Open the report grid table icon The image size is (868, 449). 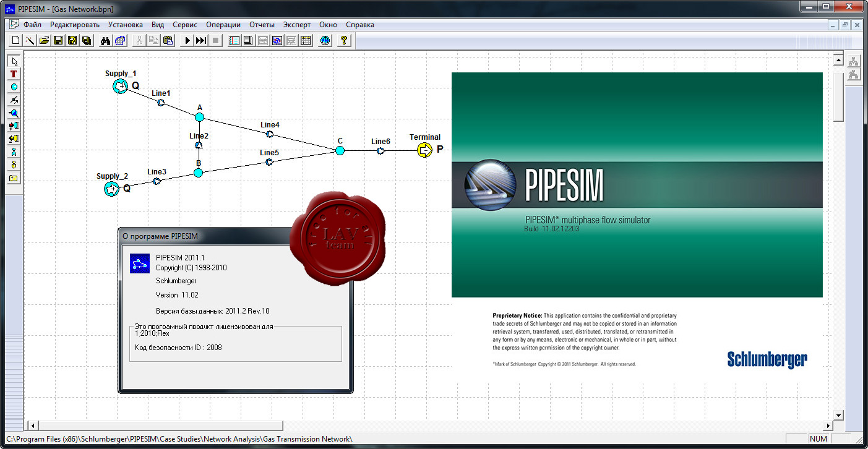305,40
